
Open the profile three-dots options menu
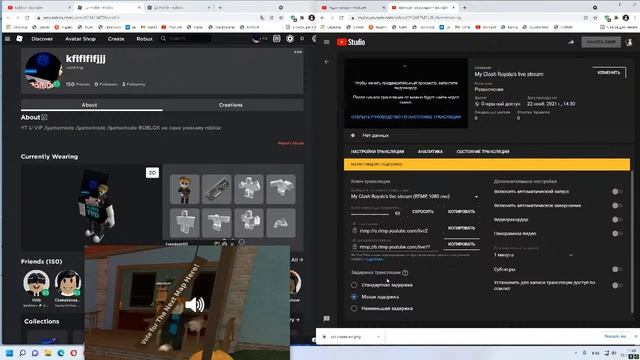[298, 52]
